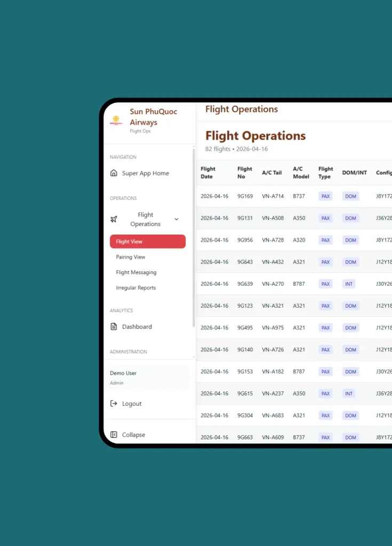Click PAX badge on flight 9G131

(325, 218)
